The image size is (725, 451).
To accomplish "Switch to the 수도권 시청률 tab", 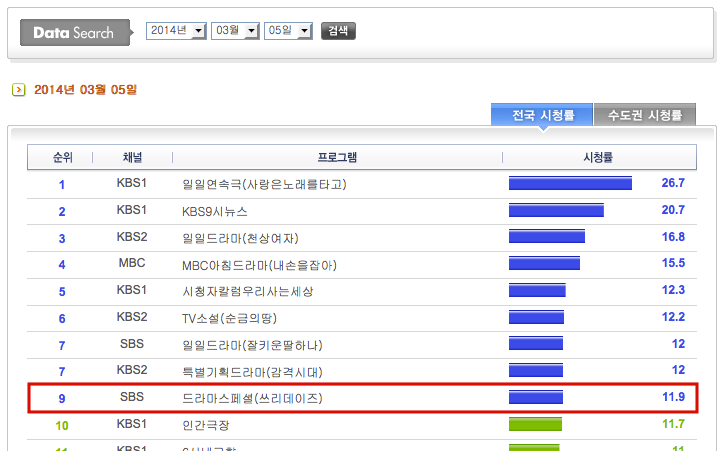I will 645,115.
